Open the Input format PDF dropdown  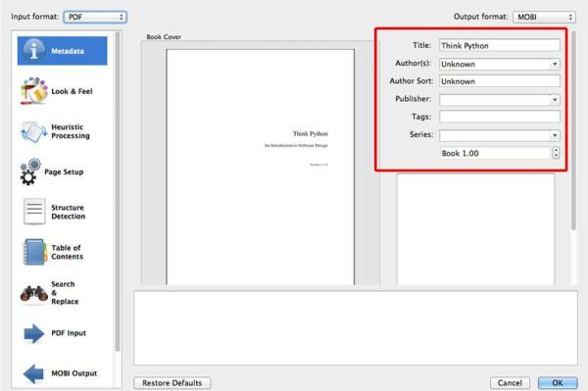tap(95, 17)
